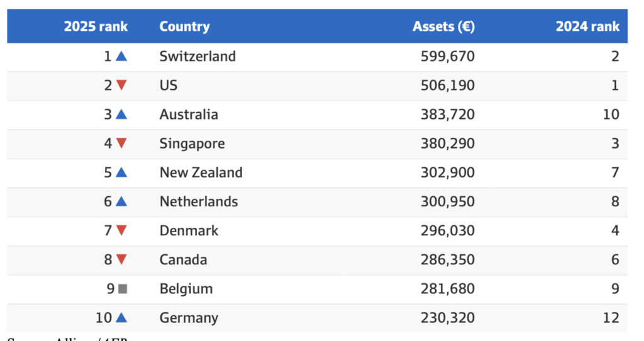Screen dimensions: 644x341
Task: Click the red down arrow in Singapore's row
Action: click(x=121, y=143)
